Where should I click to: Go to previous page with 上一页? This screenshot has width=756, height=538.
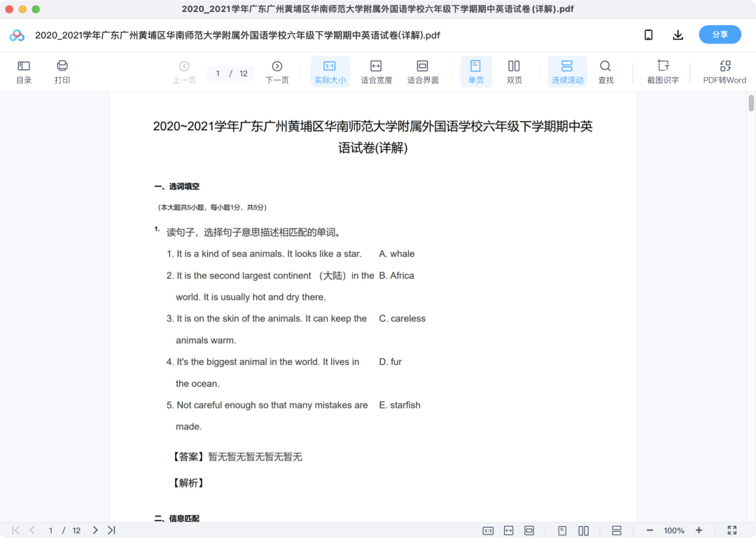point(184,72)
